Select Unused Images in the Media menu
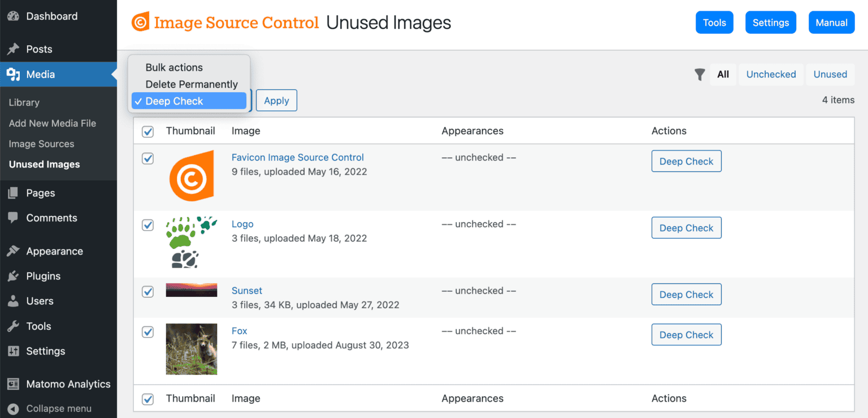The image size is (868, 418). click(x=44, y=164)
